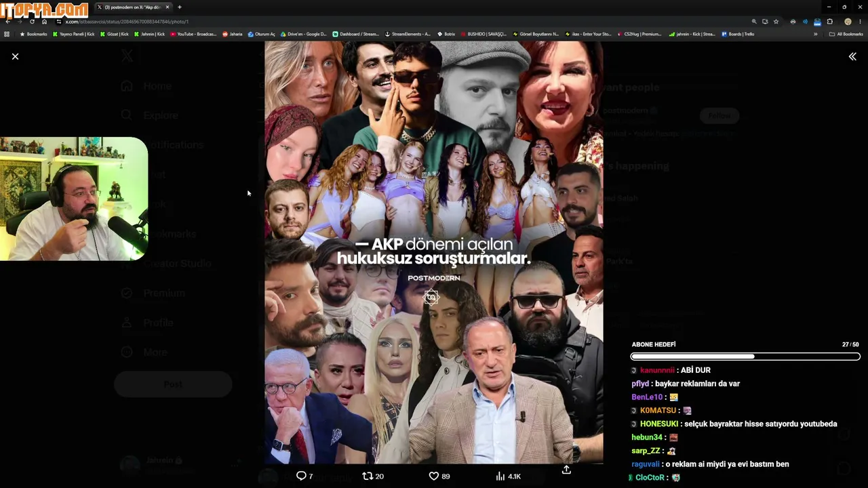The height and width of the screenshot is (488, 868).
Task: Click chat username raguvali
Action: [646, 464]
